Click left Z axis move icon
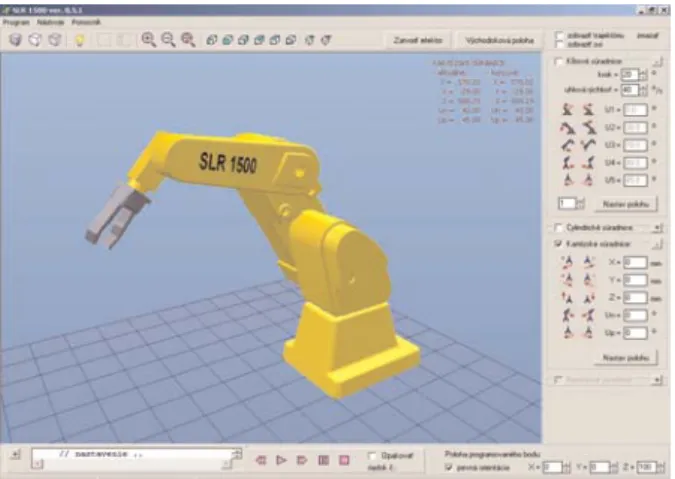 click(568, 297)
